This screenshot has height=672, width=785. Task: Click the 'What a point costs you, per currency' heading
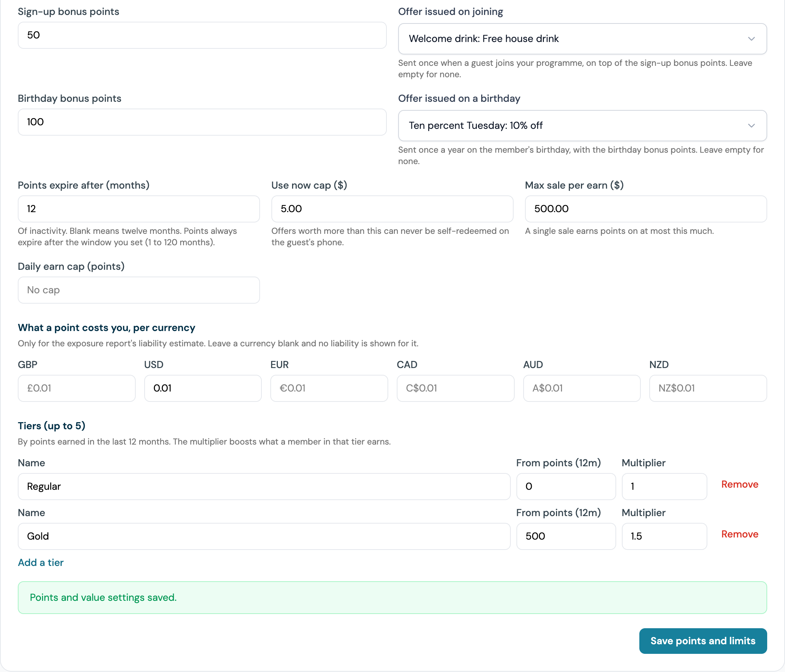[x=106, y=327]
